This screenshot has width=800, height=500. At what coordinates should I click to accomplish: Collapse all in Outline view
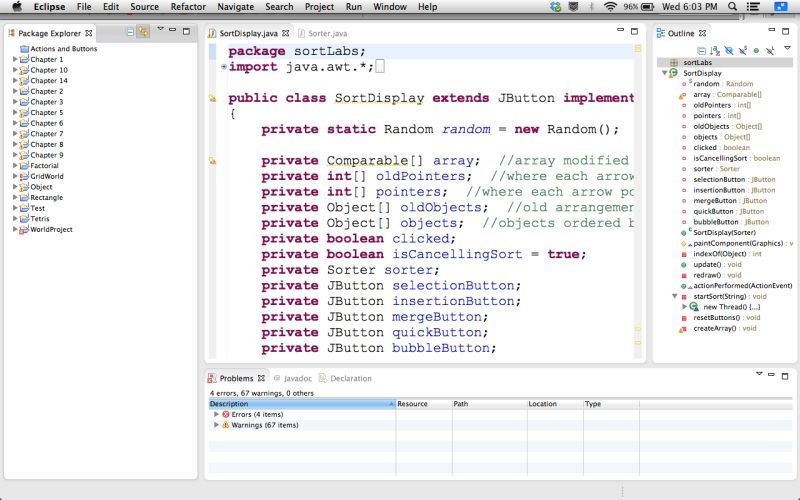pos(702,51)
